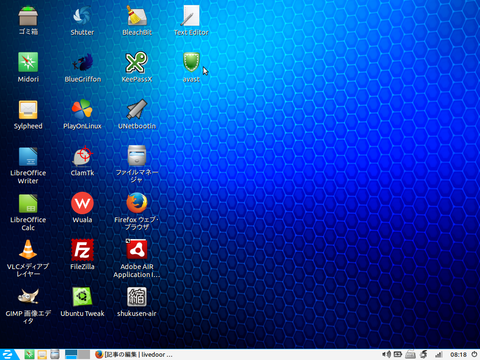This screenshot has width=480, height=360.
Task: Click the power button in panel
Action: coord(474,354)
